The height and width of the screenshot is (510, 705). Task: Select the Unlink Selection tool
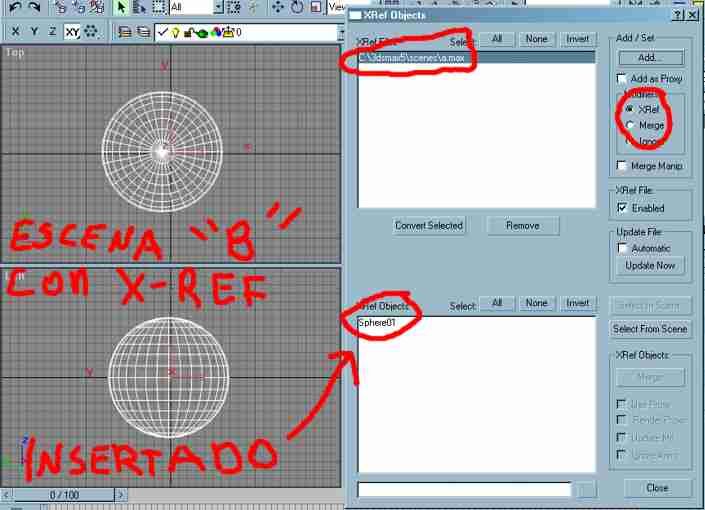tap(78, 7)
